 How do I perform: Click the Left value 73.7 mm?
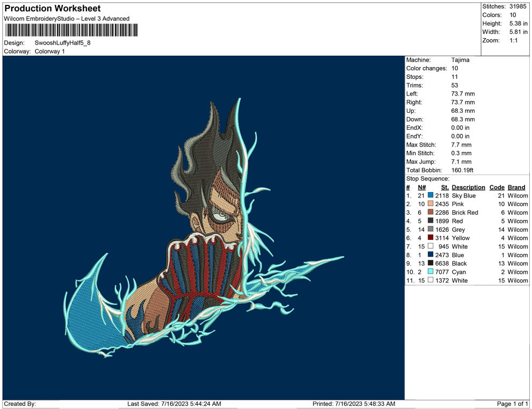coord(463,94)
